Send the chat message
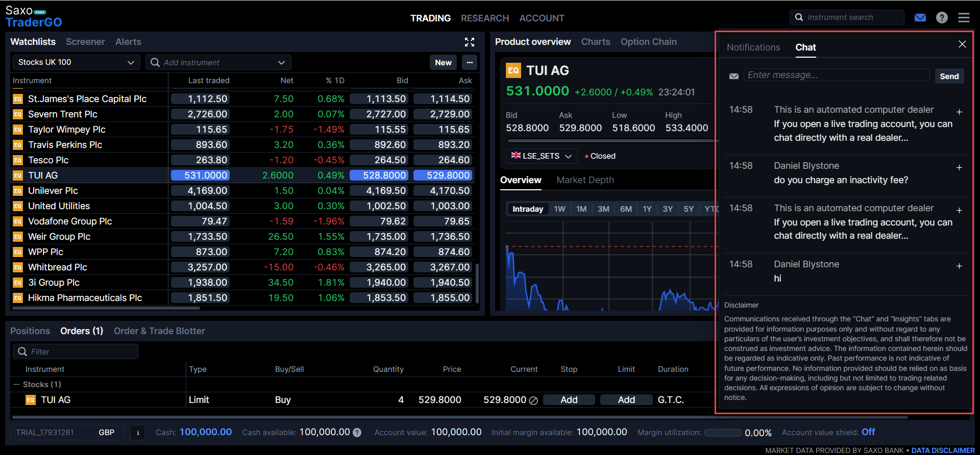The width and height of the screenshot is (980, 455). [949, 76]
